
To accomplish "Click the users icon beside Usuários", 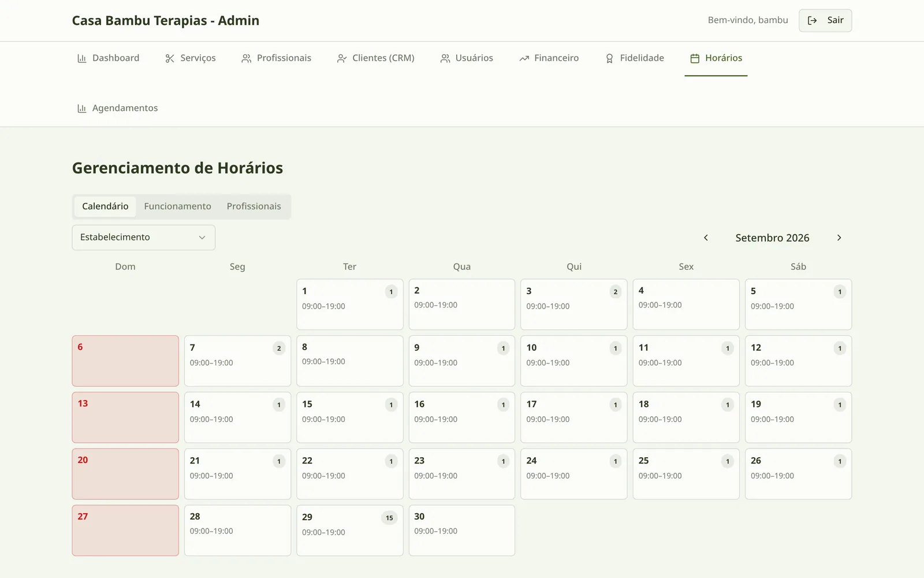I will (445, 58).
